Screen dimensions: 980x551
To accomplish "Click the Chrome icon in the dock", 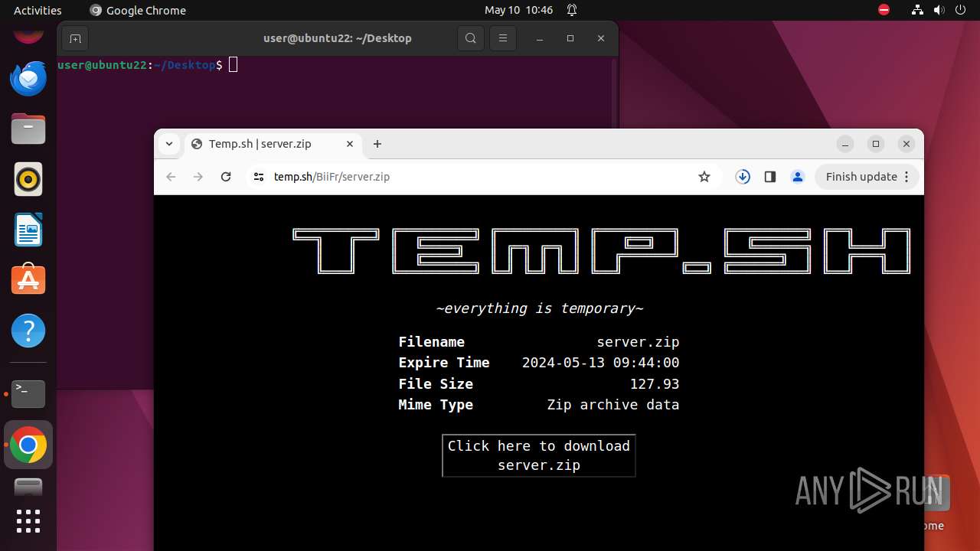I will pos(28,445).
